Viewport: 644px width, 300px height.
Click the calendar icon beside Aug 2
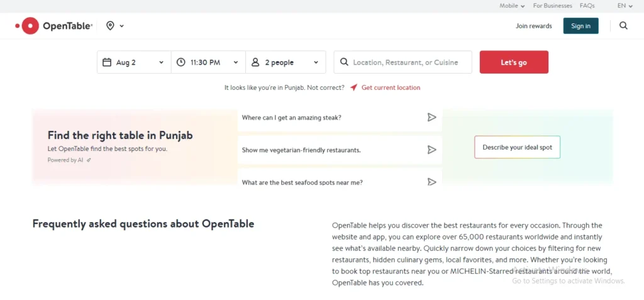[107, 62]
